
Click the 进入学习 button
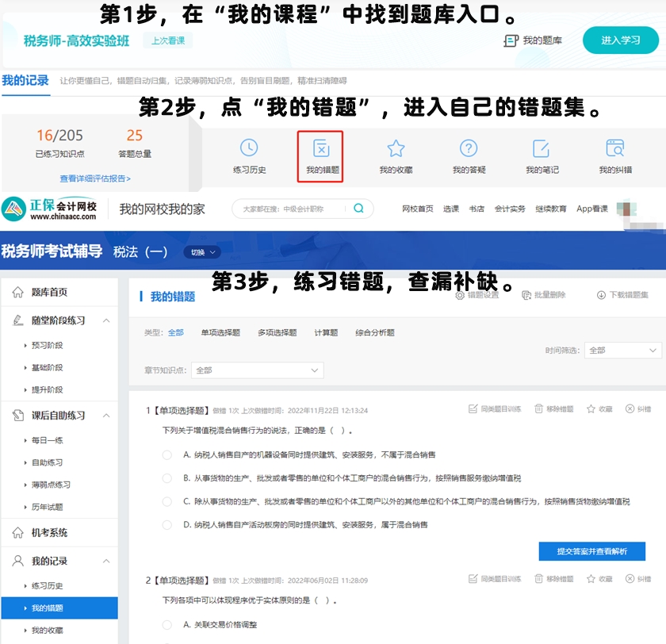[x=622, y=40]
